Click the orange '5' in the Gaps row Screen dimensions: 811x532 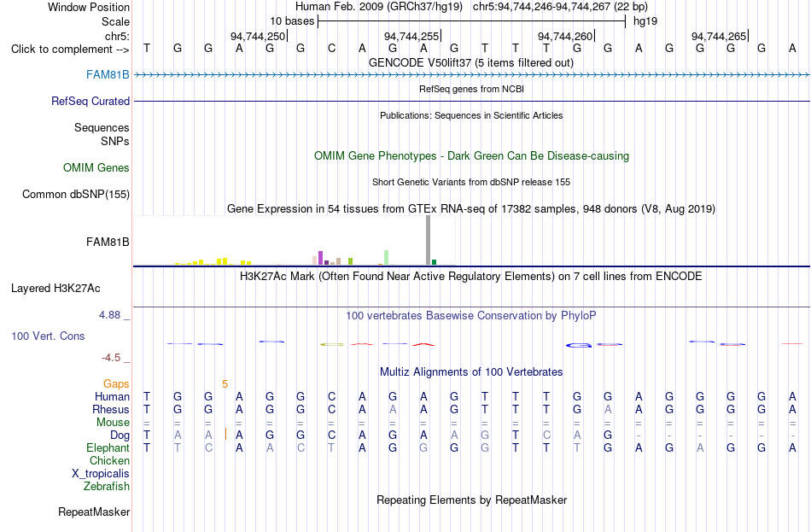click(x=225, y=384)
